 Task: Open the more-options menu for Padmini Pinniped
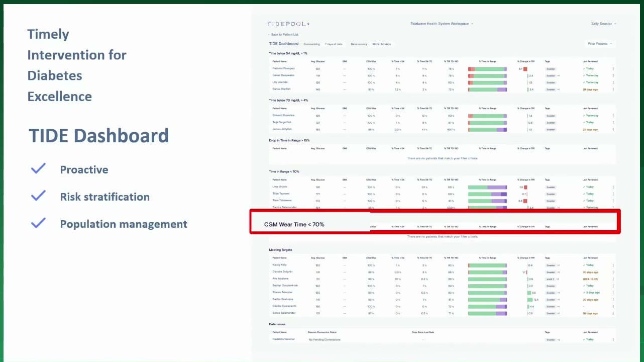coord(613,69)
